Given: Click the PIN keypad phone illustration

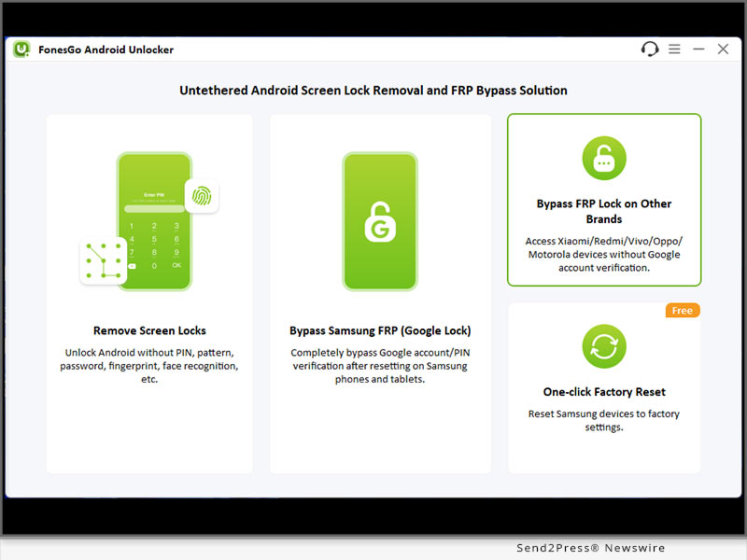Looking at the screenshot, I should coord(154,224).
